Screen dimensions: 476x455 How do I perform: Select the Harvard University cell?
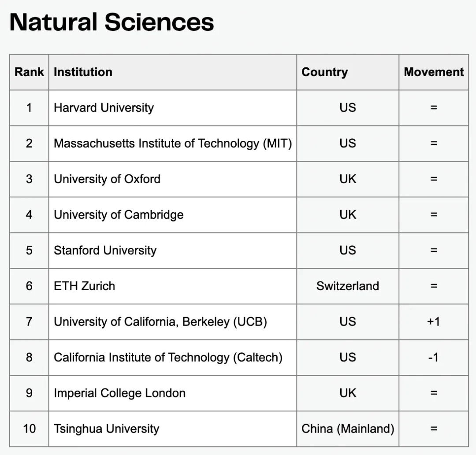click(104, 108)
